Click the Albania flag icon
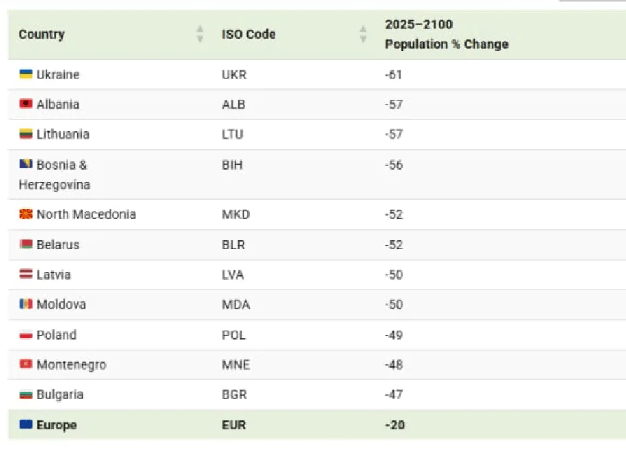This screenshot has height=455, width=626. 26,104
